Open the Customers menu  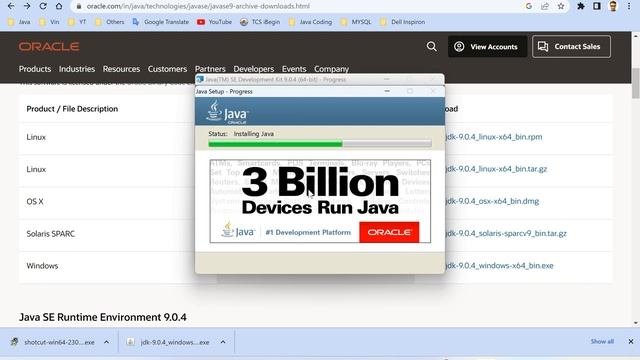pyautogui.click(x=167, y=69)
